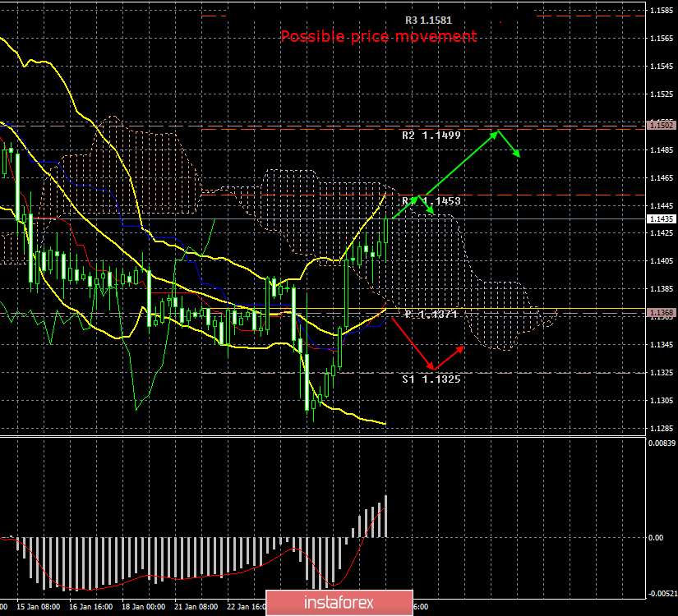Click the '16 Jan 16:00' time label
Image resolution: width=678 pixels, height=616 pixels.
(x=90, y=607)
